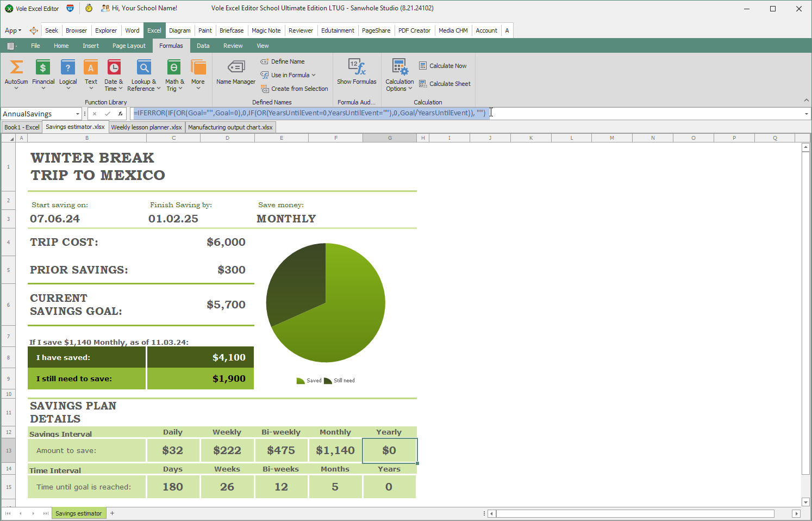812x521 pixels.
Task: Switch to the Book1 - Excel document
Action: [x=22, y=127]
